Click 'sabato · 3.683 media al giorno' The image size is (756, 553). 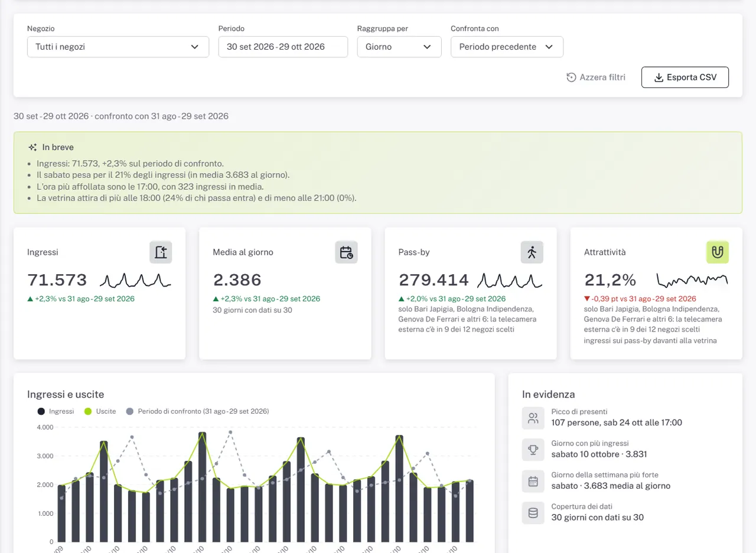611,486
